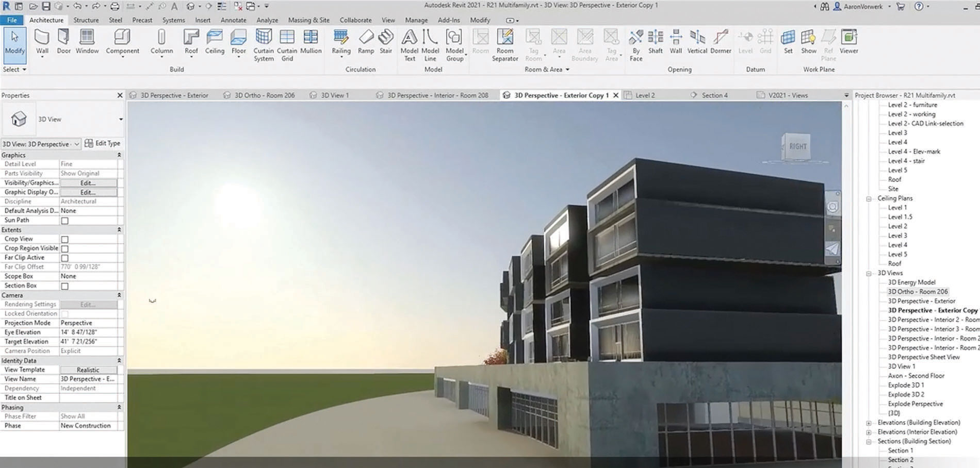Select the Door tool
980x468 pixels.
[63, 42]
